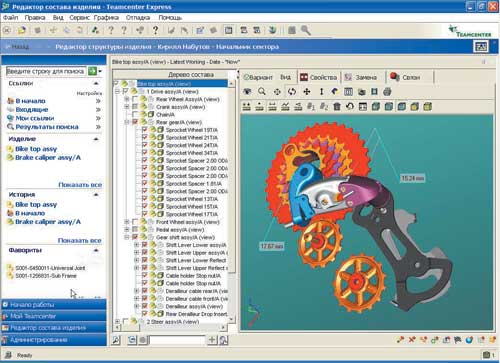Click the yellow open folder icon in top toolbar

coord(22,30)
